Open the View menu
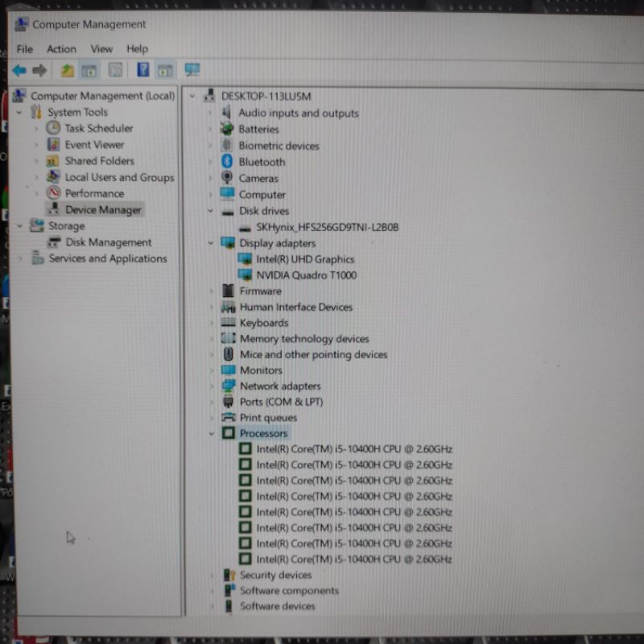 pos(101,49)
